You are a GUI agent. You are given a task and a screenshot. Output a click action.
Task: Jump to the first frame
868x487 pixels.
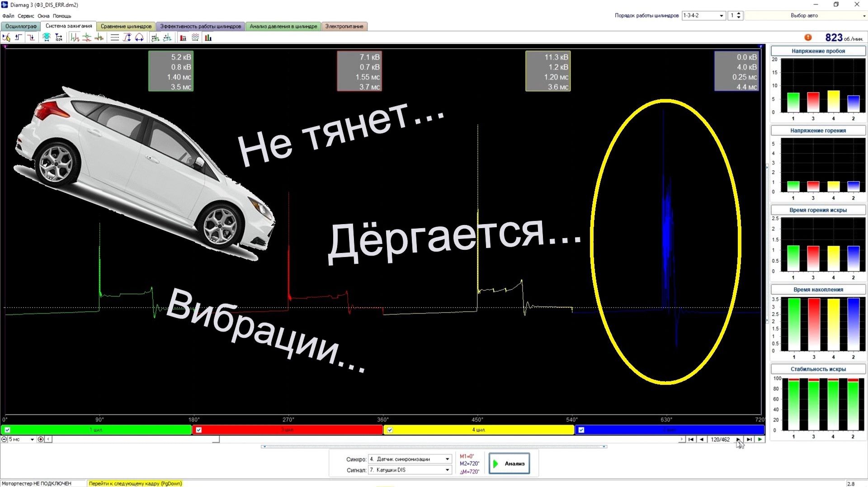coord(691,439)
